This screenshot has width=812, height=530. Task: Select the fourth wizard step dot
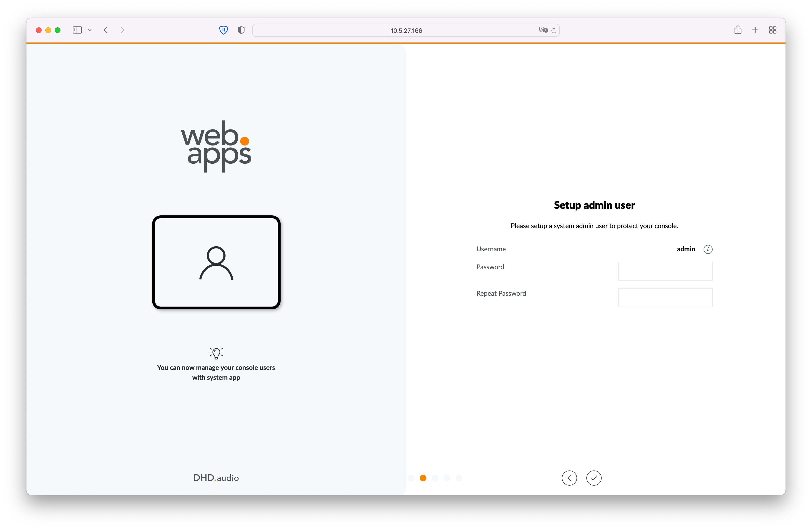[x=447, y=478]
